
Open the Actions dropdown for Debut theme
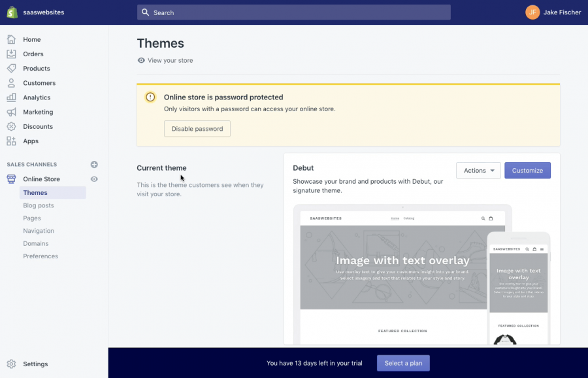[478, 170]
